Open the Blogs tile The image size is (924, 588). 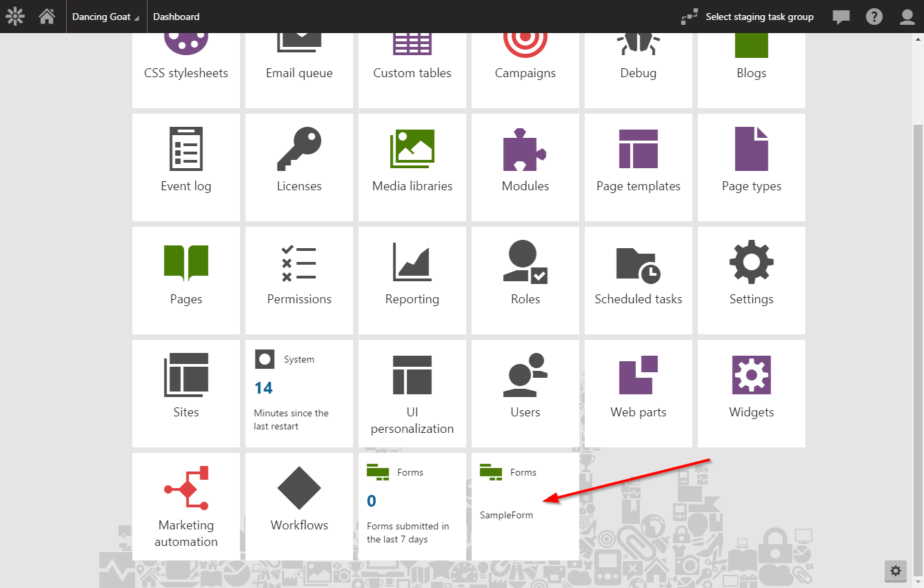752,70
